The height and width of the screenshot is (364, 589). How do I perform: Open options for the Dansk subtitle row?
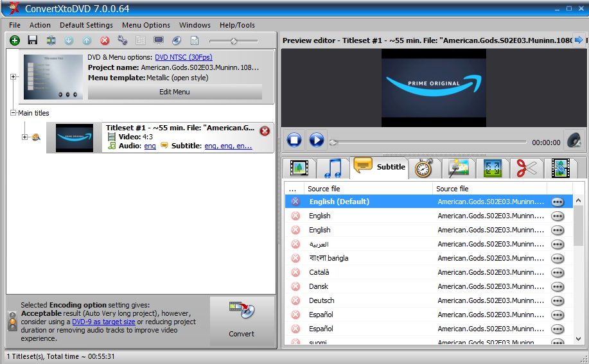(x=558, y=287)
